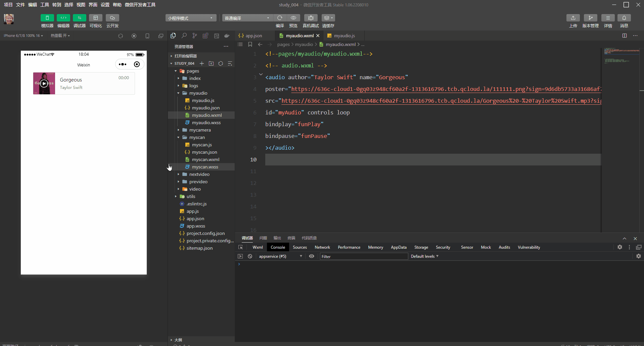Open the search panel icon
Viewport: 644px width, 346px height.
(184, 36)
